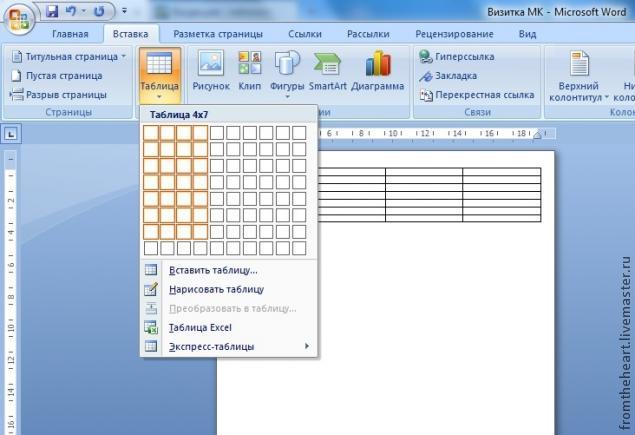This screenshot has width=635, height=435.
Task: Insert a Закладка bookmark
Action: tap(448, 76)
